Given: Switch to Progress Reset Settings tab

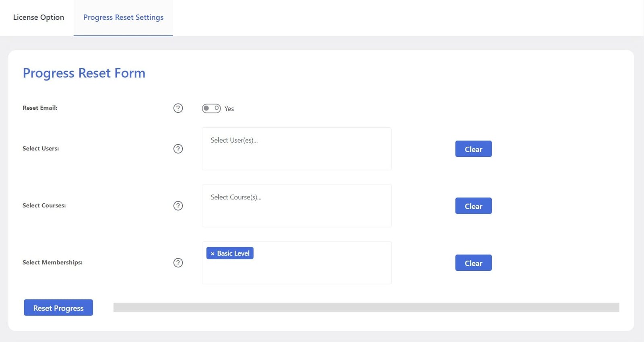Looking at the screenshot, I should [x=123, y=17].
